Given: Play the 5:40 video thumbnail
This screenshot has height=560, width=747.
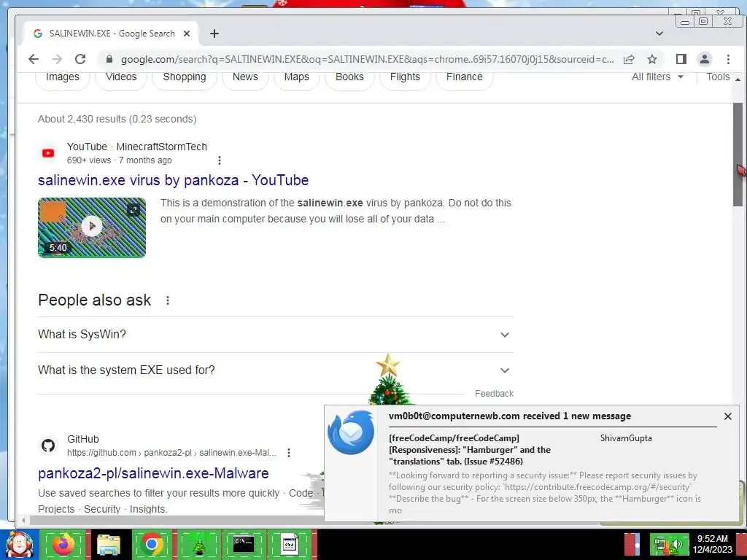Looking at the screenshot, I should click(x=92, y=227).
